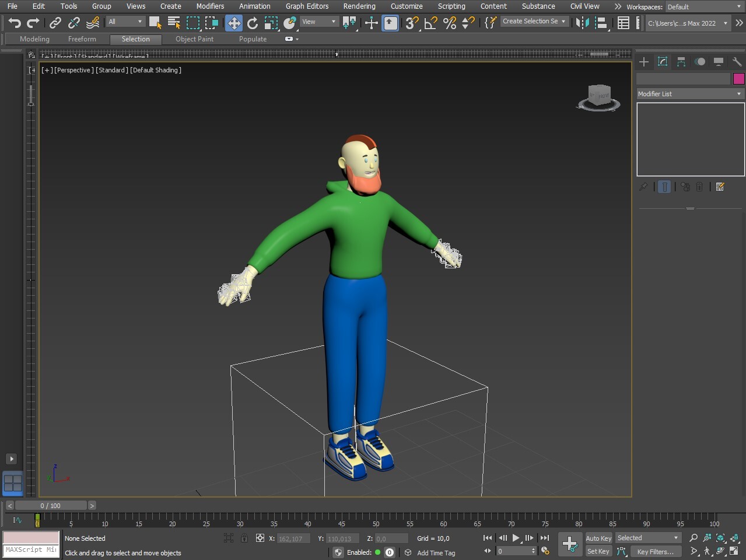
Task: Click the Key Filters button
Action: pyautogui.click(x=655, y=552)
